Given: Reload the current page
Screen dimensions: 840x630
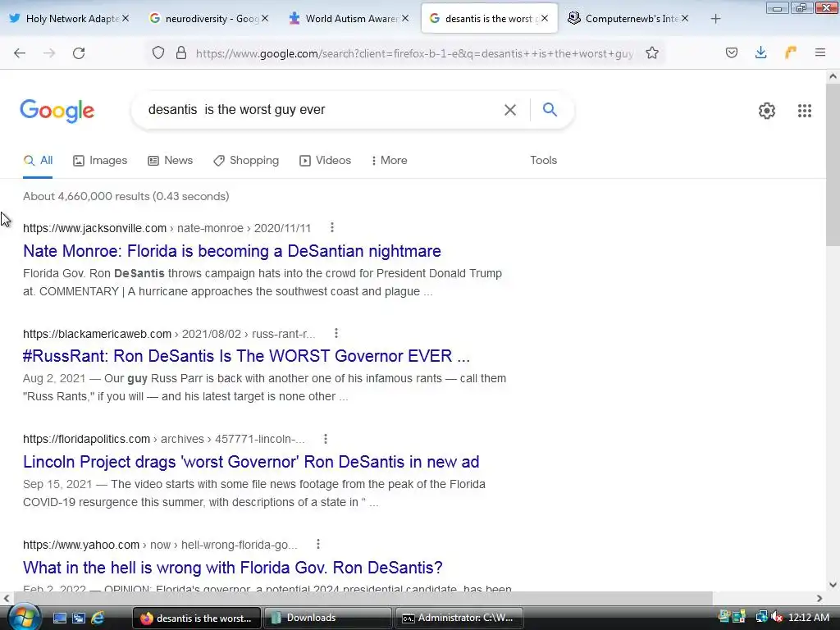Looking at the screenshot, I should click(79, 53).
